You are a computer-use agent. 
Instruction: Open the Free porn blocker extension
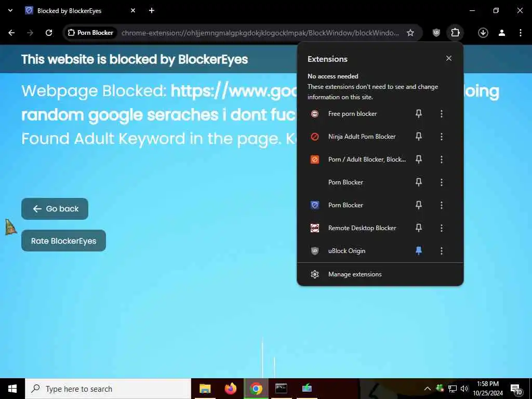coord(352,114)
